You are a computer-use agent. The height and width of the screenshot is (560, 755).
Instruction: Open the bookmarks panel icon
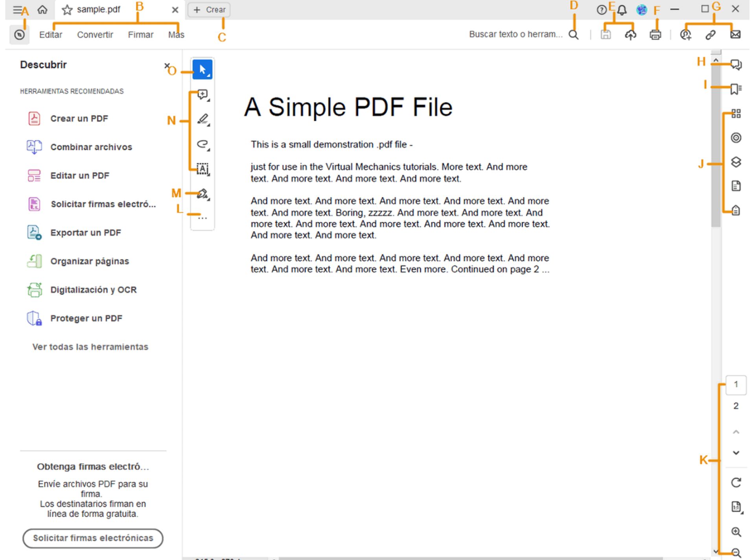pyautogui.click(x=735, y=89)
